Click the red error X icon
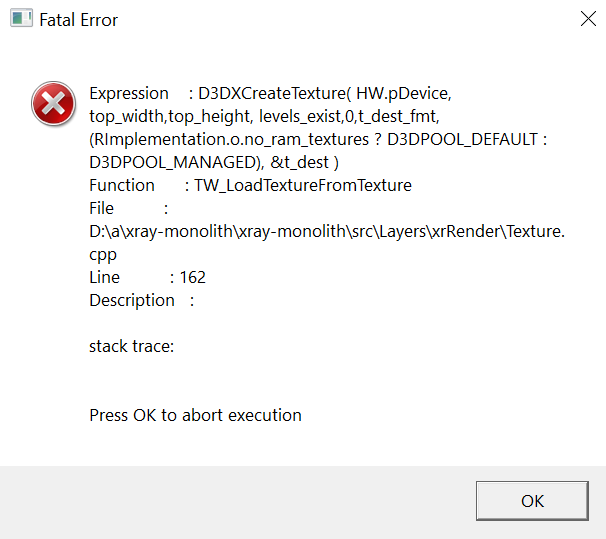Viewport: 606px width, 539px height. pyautogui.click(x=51, y=104)
